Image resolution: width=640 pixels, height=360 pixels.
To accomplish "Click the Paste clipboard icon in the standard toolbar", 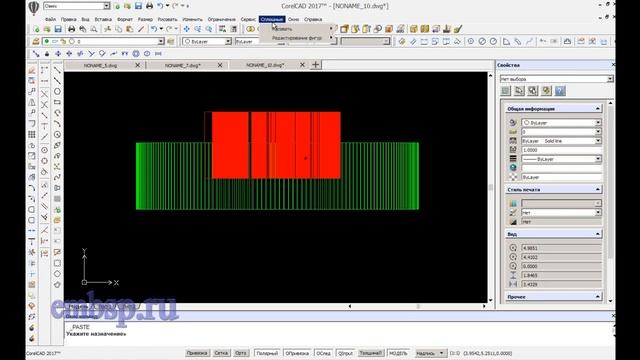I will pyautogui.click(x=130, y=29).
